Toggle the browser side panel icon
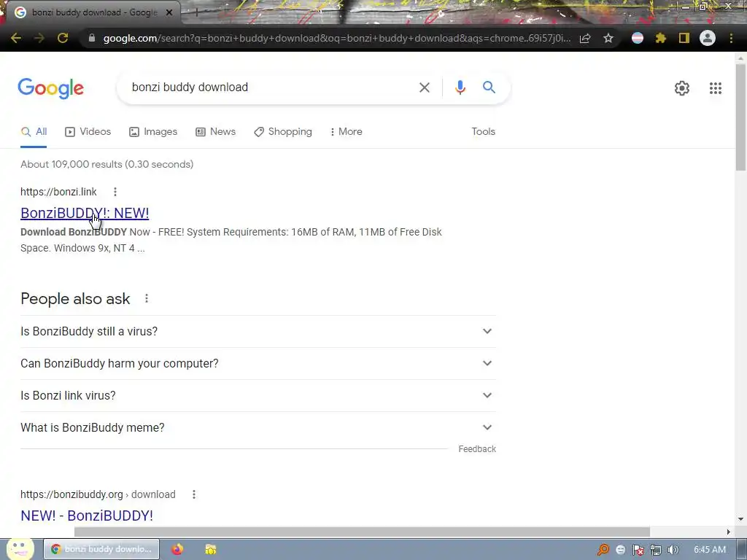Screen dimensions: 747x560 684,38
